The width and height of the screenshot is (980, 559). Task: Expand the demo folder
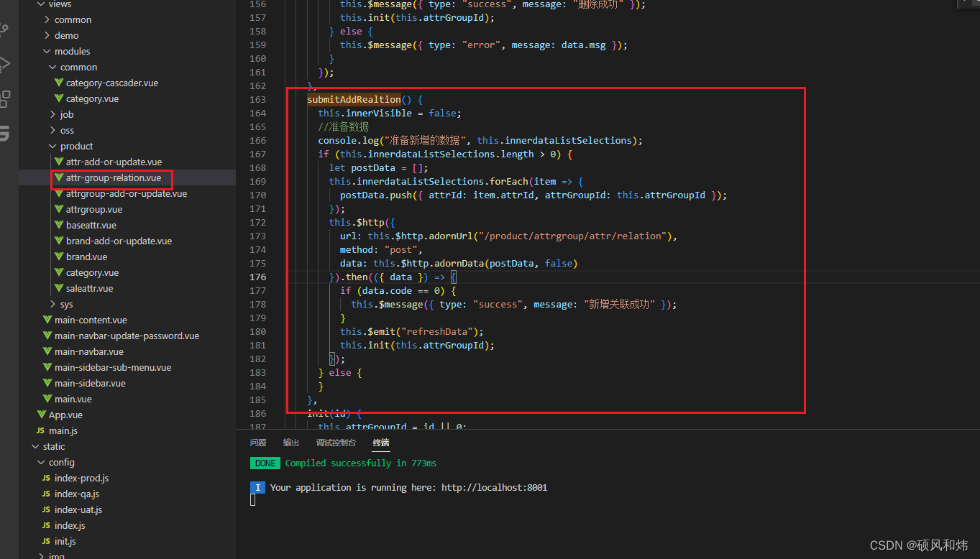coord(47,36)
